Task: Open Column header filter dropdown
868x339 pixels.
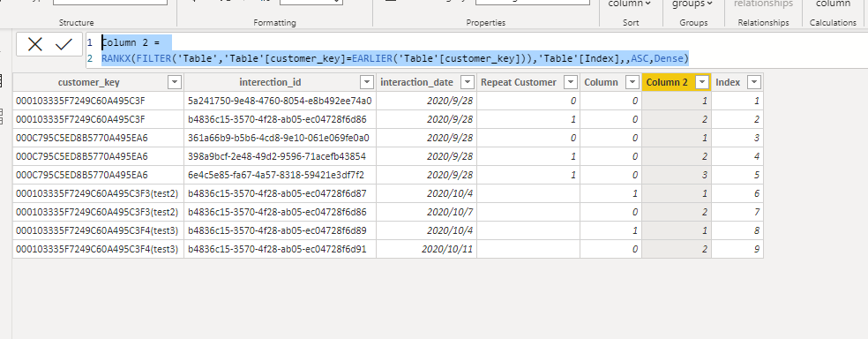Action: [x=632, y=82]
